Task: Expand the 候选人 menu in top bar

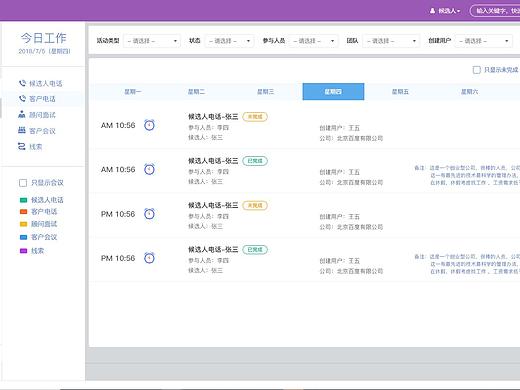Action: pos(449,11)
